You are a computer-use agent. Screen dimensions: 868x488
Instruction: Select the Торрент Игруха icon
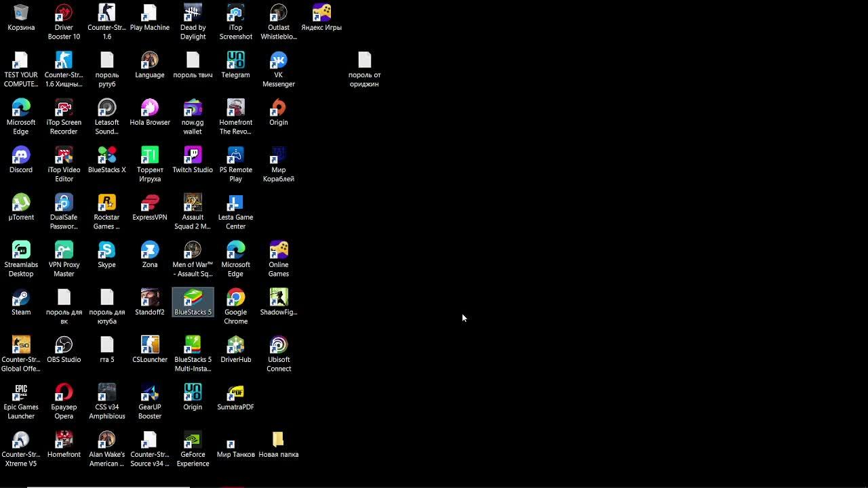pos(150,164)
